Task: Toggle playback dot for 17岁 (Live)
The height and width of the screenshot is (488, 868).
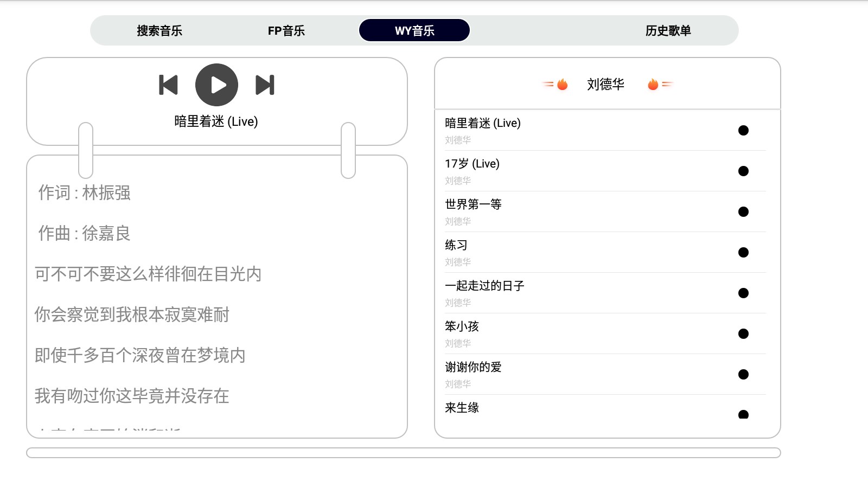Action: pos(743,171)
